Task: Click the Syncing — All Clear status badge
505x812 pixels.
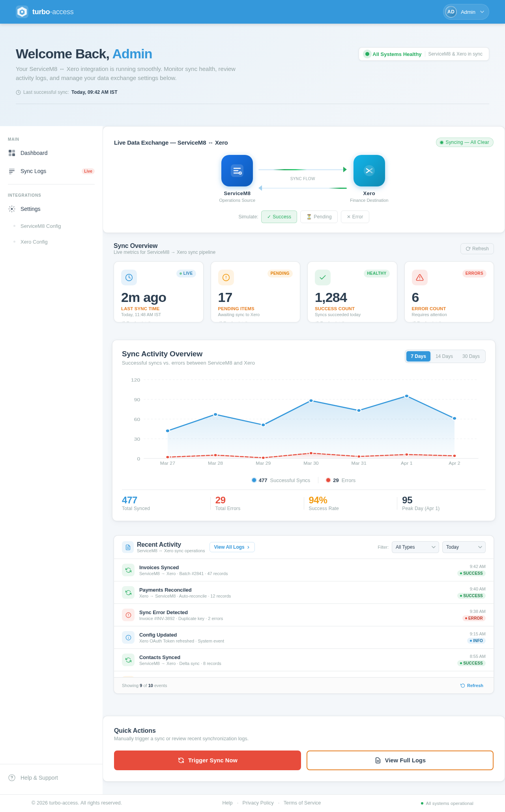Action: pos(464,142)
